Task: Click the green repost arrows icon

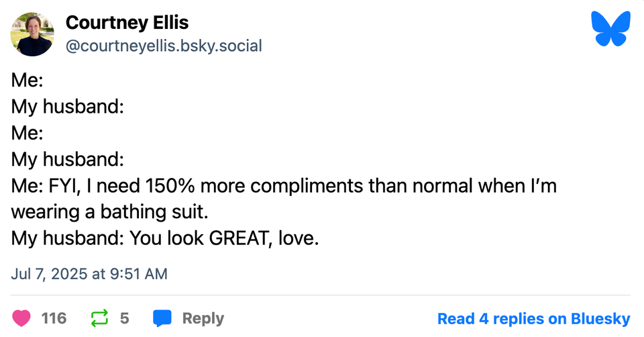Action: pyautogui.click(x=99, y=318)
